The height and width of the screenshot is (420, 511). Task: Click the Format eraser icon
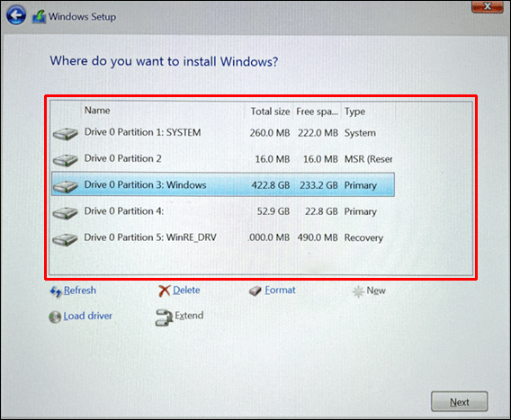click(255, 290)
